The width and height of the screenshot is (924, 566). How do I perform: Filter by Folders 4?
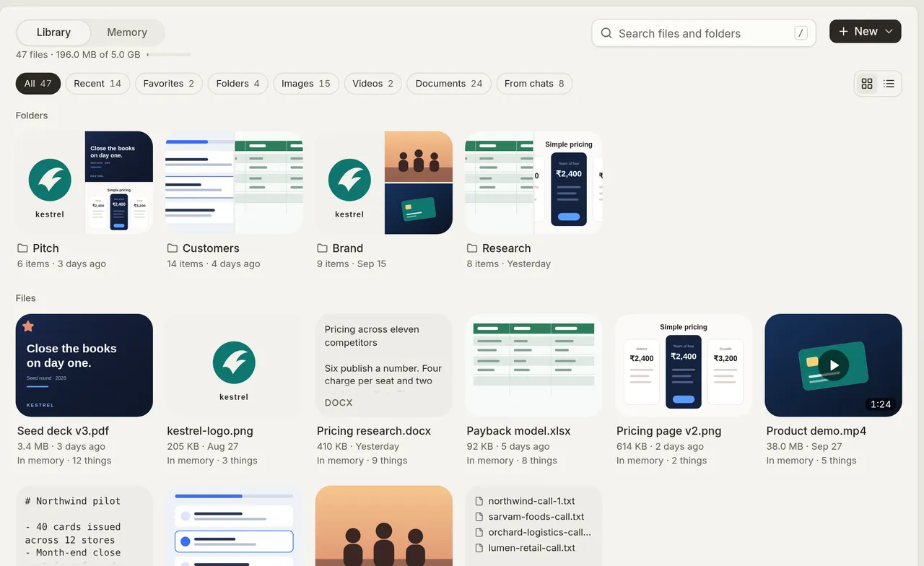237,84
